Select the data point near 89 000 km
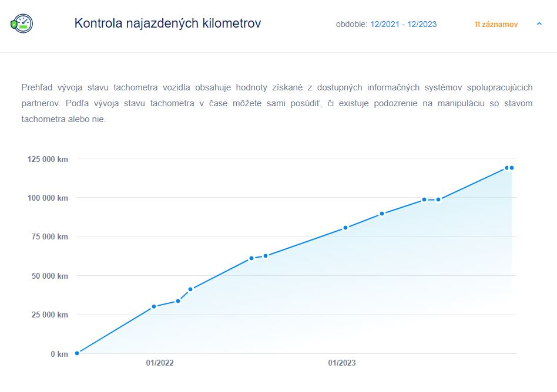The image size is (557, 392). tap(382, 214)
